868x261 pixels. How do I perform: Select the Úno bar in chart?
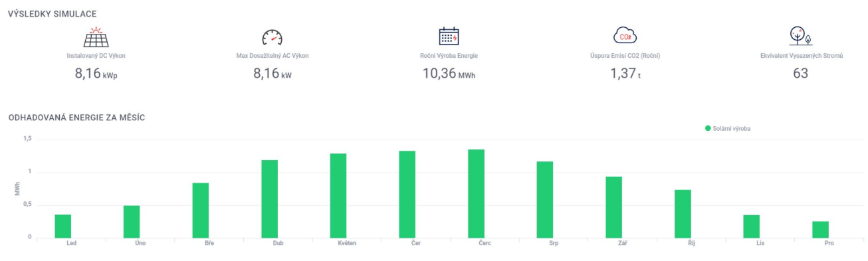coord(132,221)
